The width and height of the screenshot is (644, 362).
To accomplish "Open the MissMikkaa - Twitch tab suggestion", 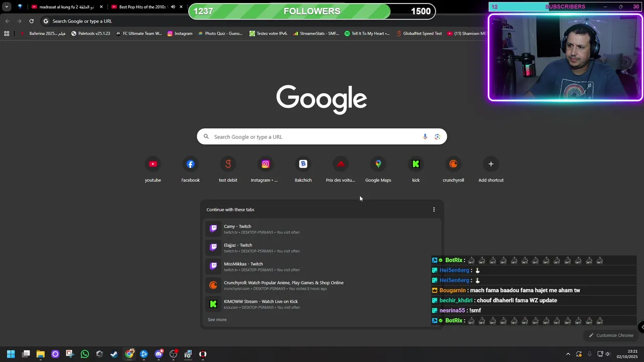I will tap(322, 266).
